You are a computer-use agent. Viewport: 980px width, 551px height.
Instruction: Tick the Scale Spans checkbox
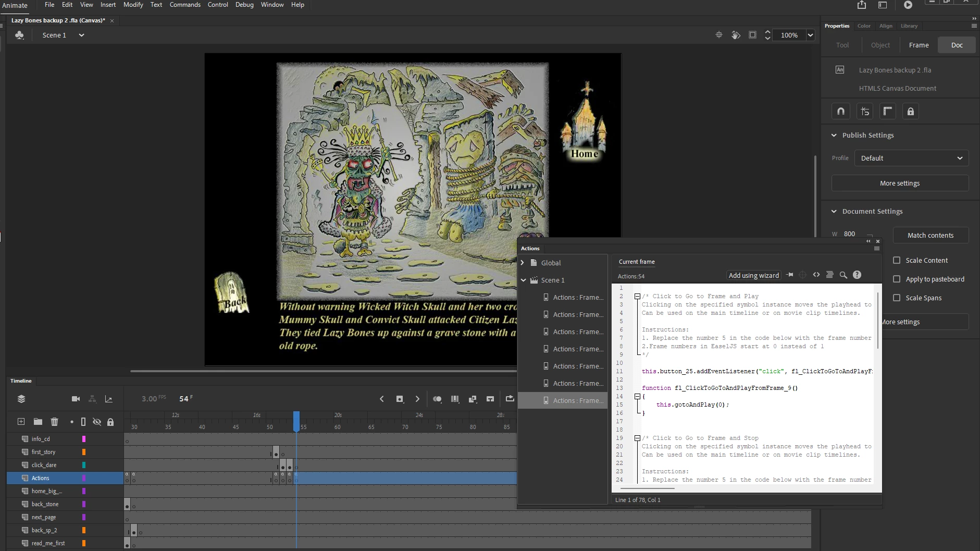pos(897,298)
